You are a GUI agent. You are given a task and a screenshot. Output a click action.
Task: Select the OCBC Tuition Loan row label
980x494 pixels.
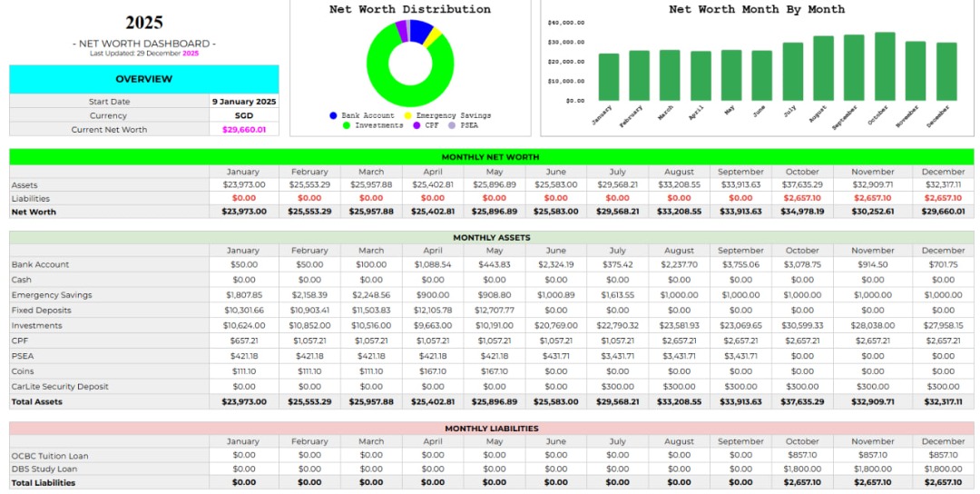(50, 456)
